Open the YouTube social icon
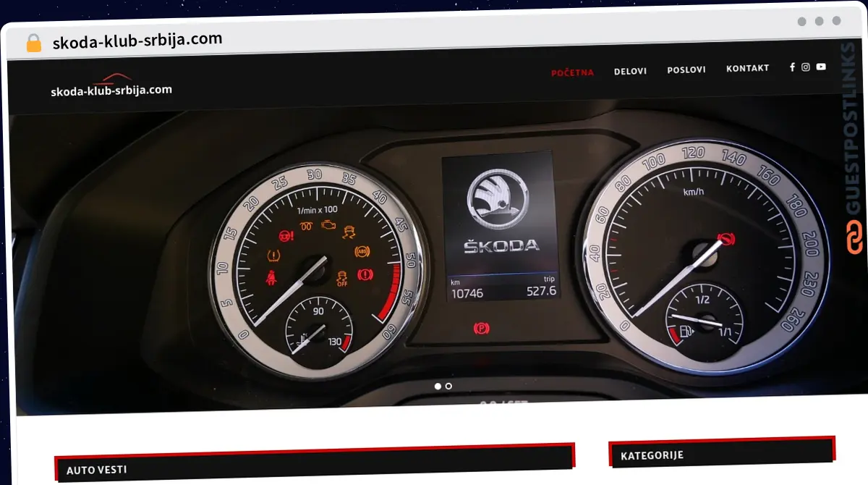Image resolution: width=868 pixels, height=485 pixels. click(x=821, y=67)
